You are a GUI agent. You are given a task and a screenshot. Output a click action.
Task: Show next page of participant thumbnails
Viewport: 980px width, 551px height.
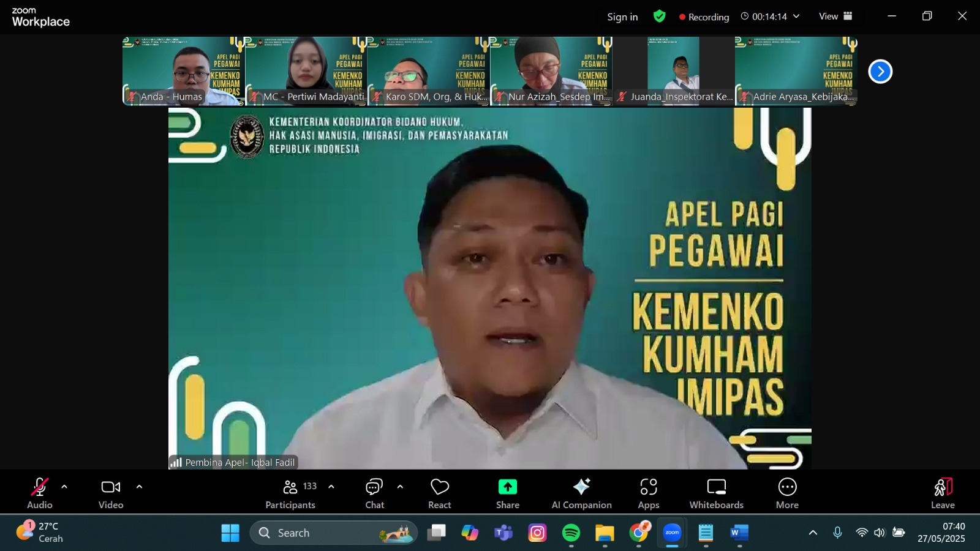(880, 72)
